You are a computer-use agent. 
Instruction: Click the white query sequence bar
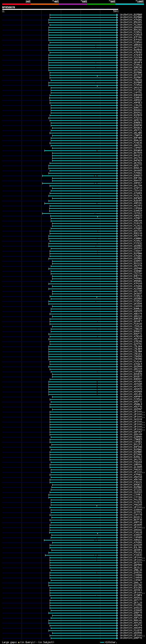coord(60,9)
